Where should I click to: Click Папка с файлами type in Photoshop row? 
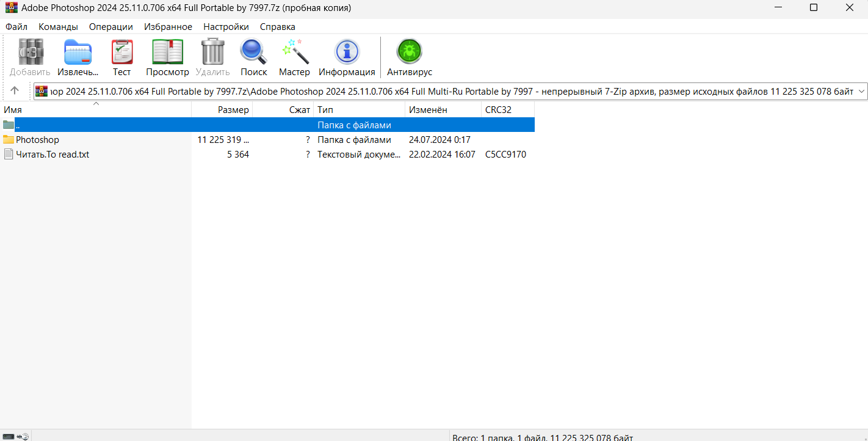click(354, 140)
